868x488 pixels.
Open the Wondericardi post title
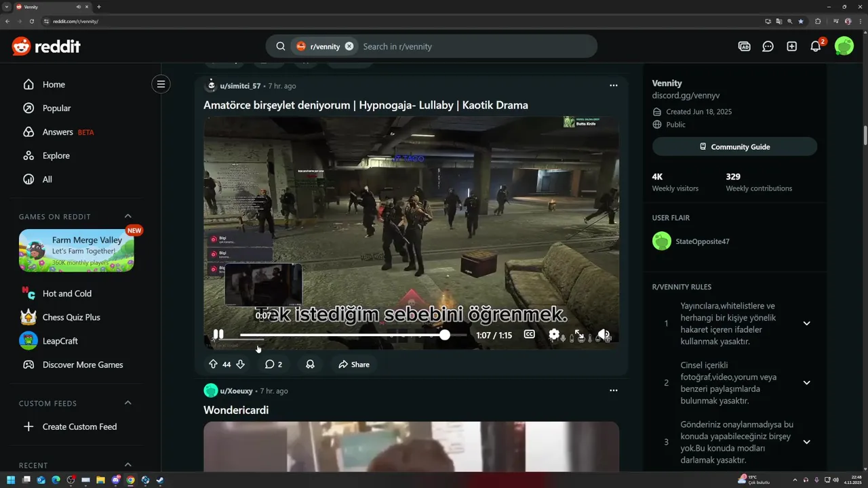[236, 410]
